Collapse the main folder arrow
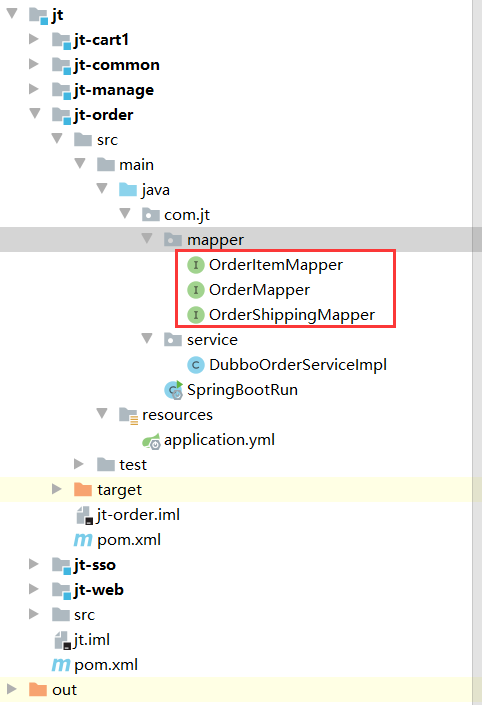The width and height of the screenshot is (482, 705). pos(80,163)
